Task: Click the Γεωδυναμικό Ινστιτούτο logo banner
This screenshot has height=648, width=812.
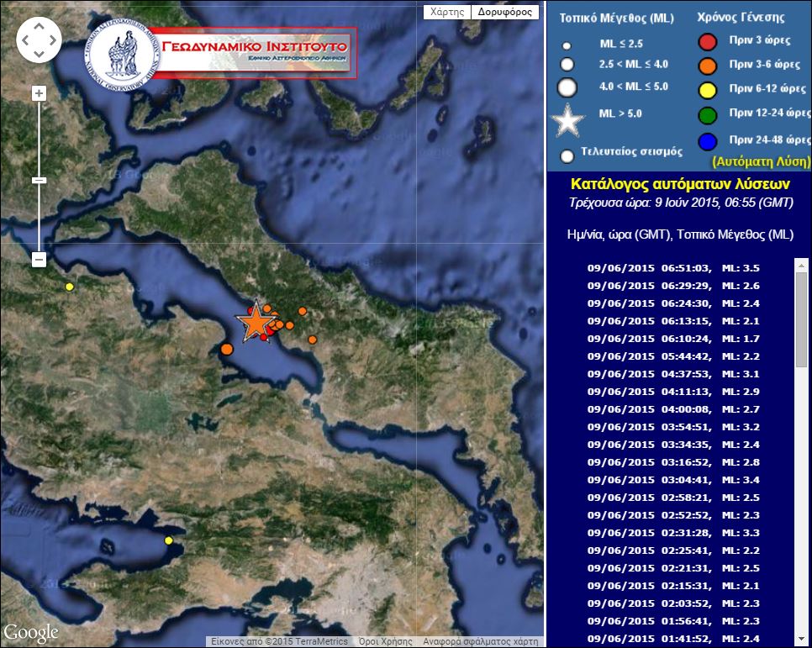Action: click(222, 53)
